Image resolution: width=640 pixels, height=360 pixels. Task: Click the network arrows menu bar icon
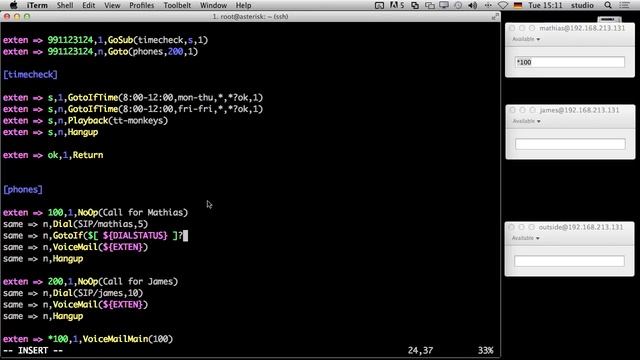[488, 5]
